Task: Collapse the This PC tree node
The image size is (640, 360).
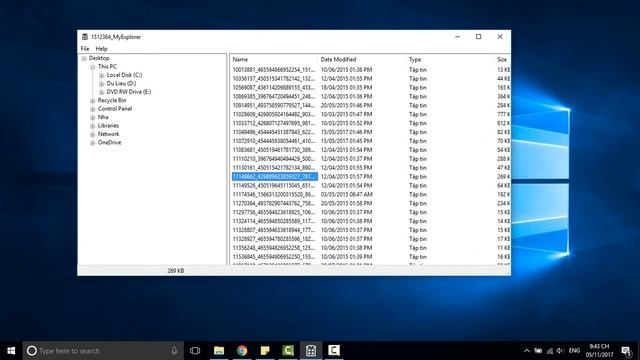Action: (x=93, y=67)
